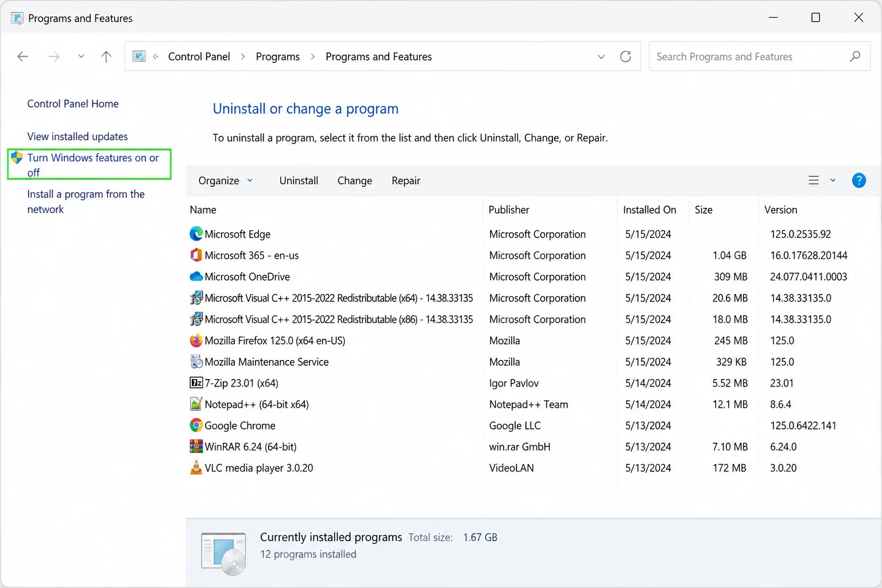Viewport: 882px width, 588px height.
Task: Click the refresh icon in address bar
Action: 626,56
